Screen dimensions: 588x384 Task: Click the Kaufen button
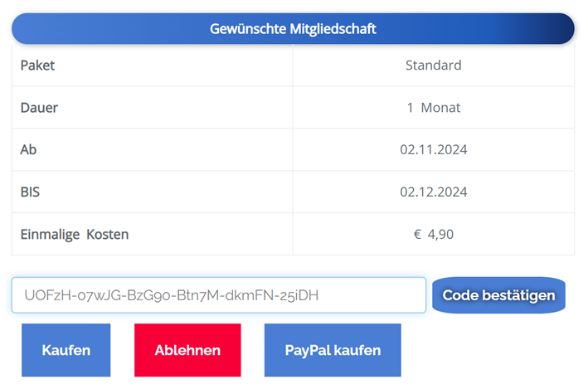click(66, 350)
